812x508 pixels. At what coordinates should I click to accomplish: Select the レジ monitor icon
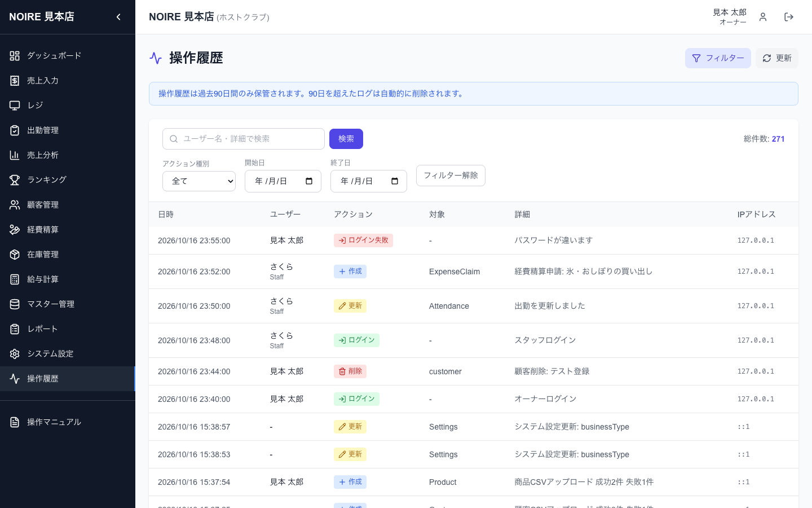coord(15,106)
